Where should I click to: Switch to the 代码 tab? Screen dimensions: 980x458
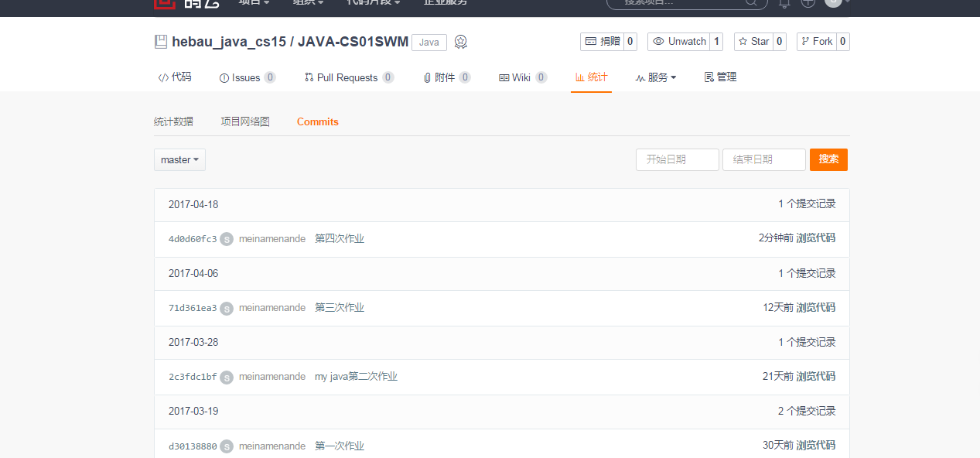tap(175, 77)
